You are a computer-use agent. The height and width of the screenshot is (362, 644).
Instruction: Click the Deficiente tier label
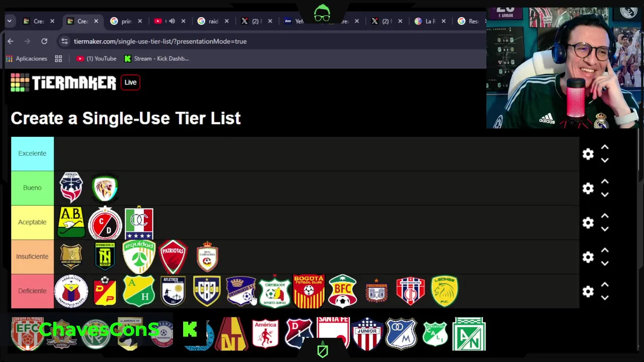(32, 291)
